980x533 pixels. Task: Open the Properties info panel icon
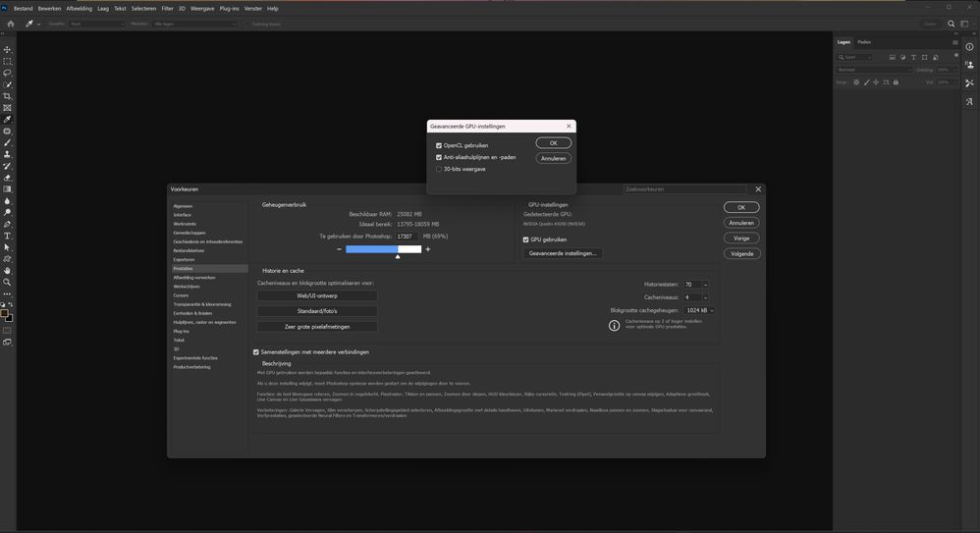pyautogui.click(x=969, y=47)
